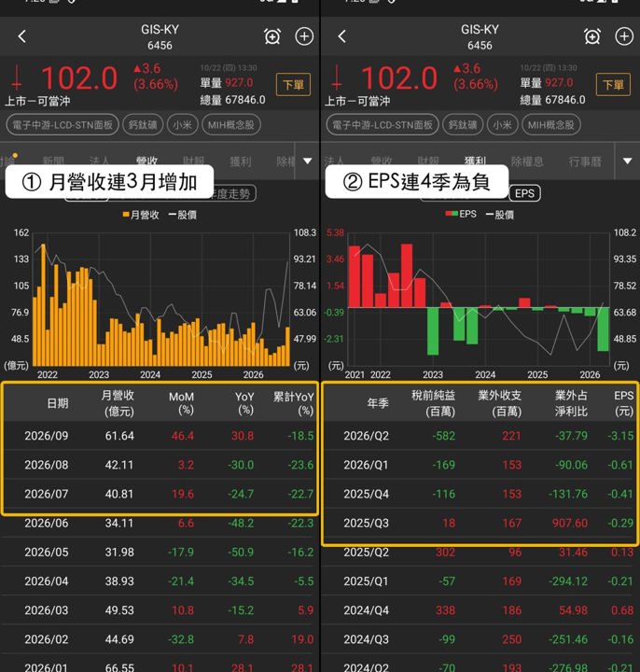Image resolution: width=640 pixels, height=672 pixels.
Task: Select the 2026/04 revenue row
Action: pos(160,581)
